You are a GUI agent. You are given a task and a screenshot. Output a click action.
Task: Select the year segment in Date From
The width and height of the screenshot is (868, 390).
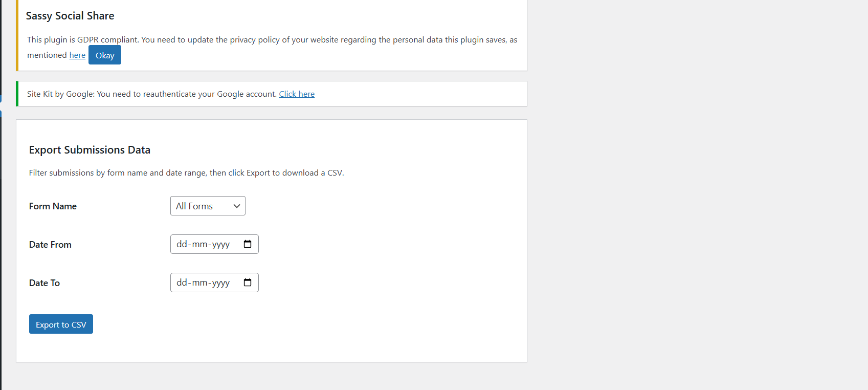pos(221,244)
